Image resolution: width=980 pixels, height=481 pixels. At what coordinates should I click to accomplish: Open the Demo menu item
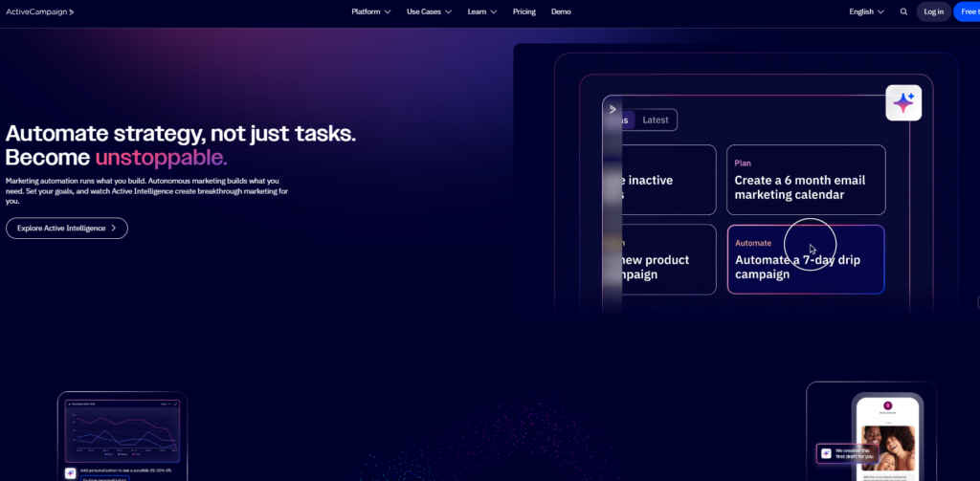tap(561, 11)
